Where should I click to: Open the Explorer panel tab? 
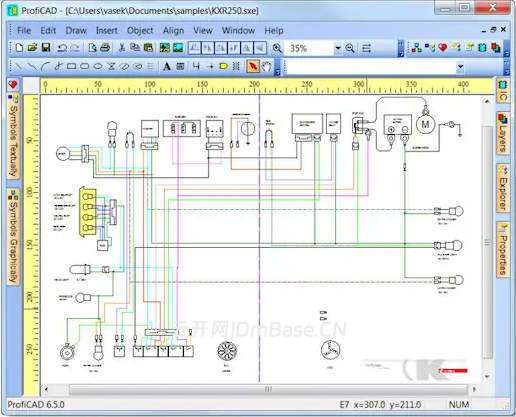click(503, 189)
